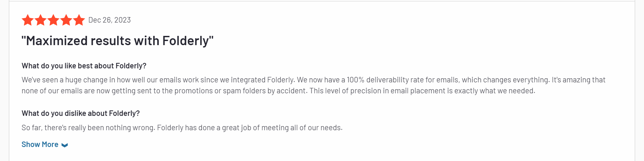The height and width of the screenshot is (161, 644).
Task: Click the first orange rating star
Action: (x=28, y=20)
